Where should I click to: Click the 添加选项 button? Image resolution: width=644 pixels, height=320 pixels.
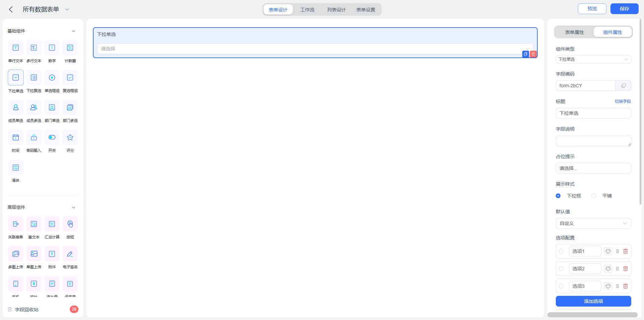[593, 301]
